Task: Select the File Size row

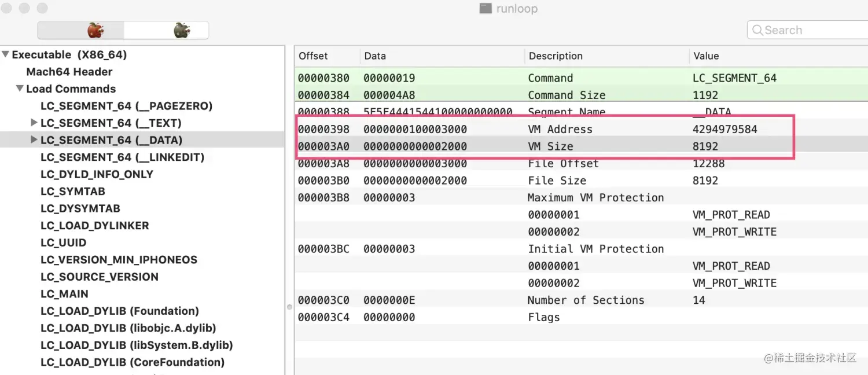Action: coord(581,181)
